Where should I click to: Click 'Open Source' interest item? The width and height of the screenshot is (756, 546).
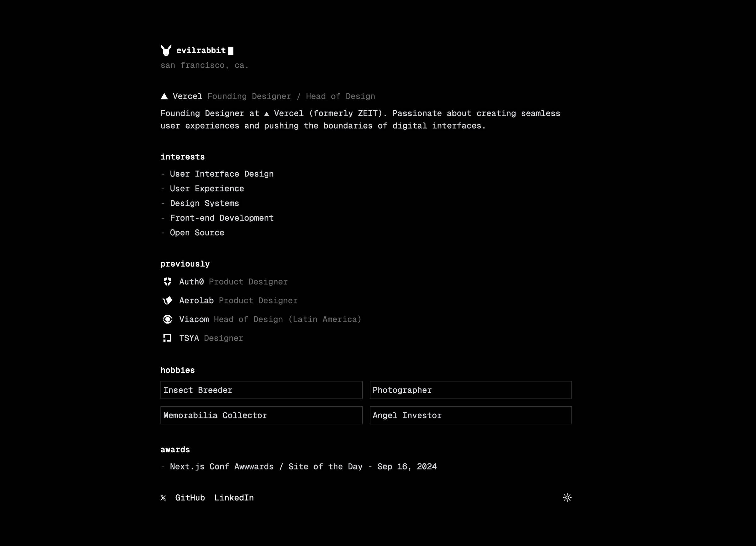pyautogui.click(x=197, y=233)
